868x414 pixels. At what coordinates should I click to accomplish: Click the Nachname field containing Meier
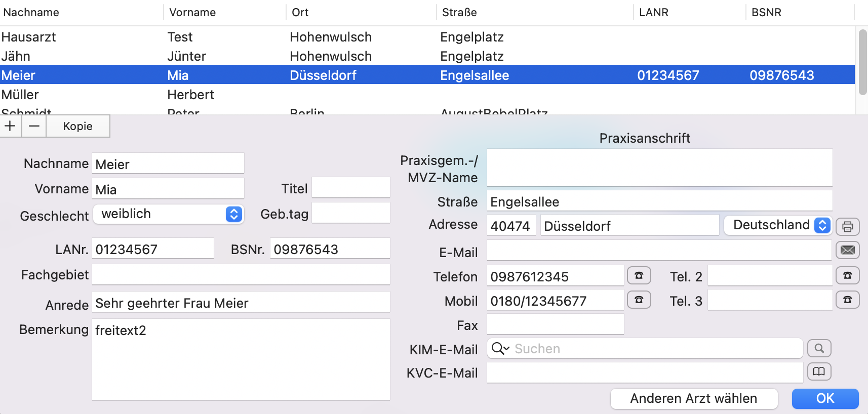pyautogui.click(x=168, y=163)
